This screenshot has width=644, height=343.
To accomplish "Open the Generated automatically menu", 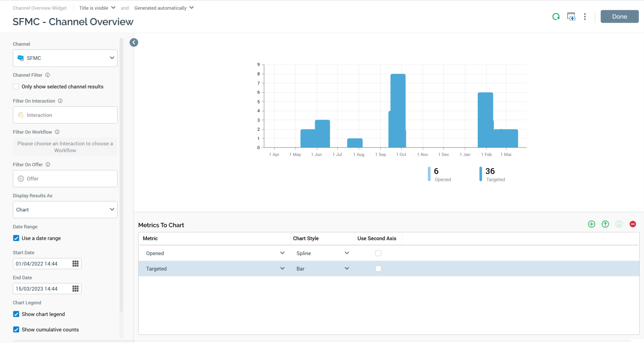I will (164, 8).
